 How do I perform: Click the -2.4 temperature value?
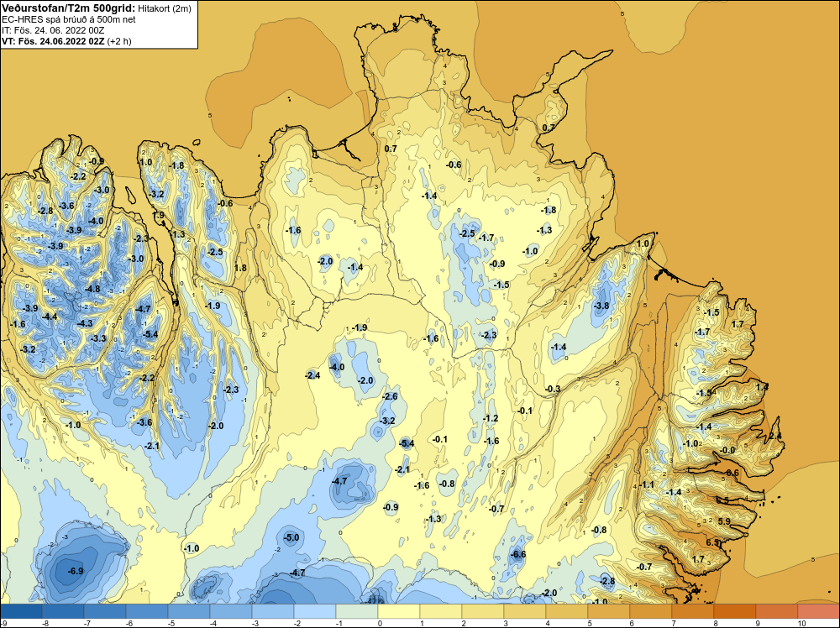[312, 375]
